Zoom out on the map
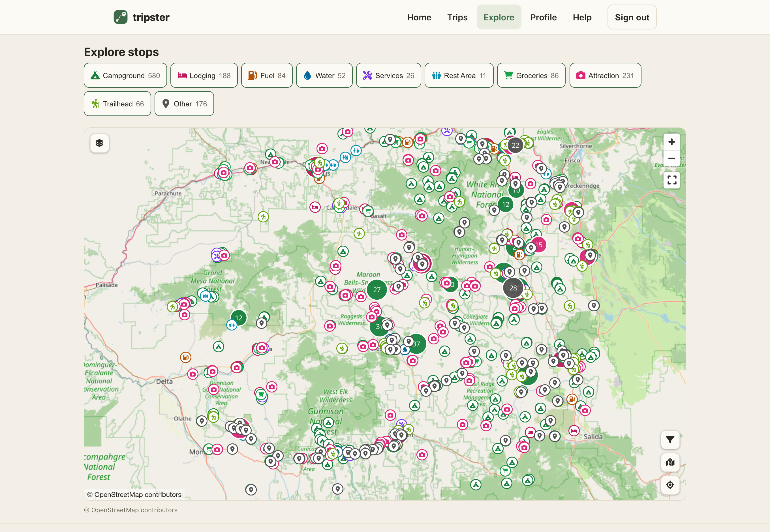The height and width of the screenshot is (532, 770). coord(671,159)
